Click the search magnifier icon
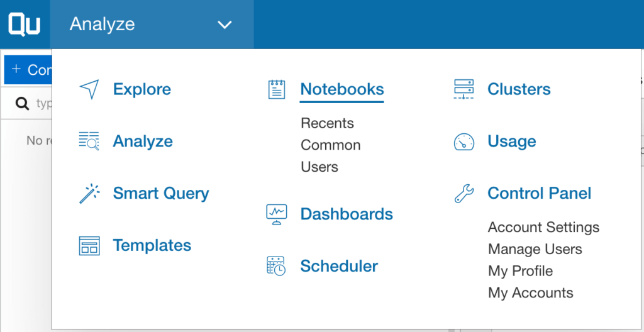Screen dimensions: 644x332 click(22, 103)
